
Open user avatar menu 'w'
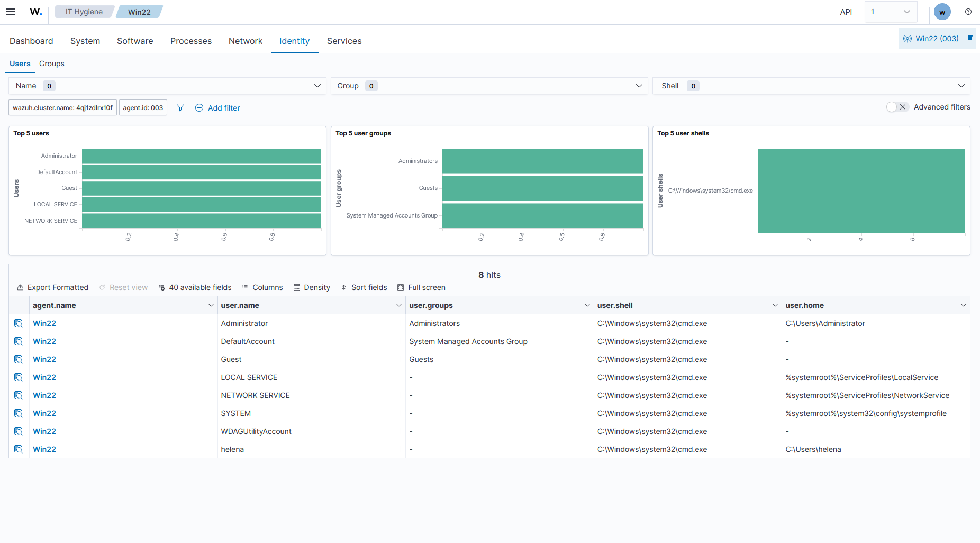[942, 12]
